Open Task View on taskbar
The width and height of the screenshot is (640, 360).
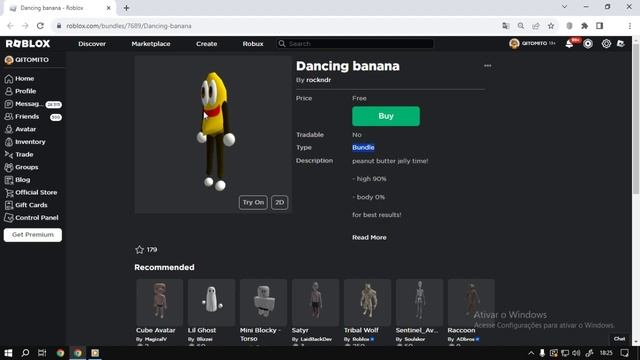coord(42,353)
